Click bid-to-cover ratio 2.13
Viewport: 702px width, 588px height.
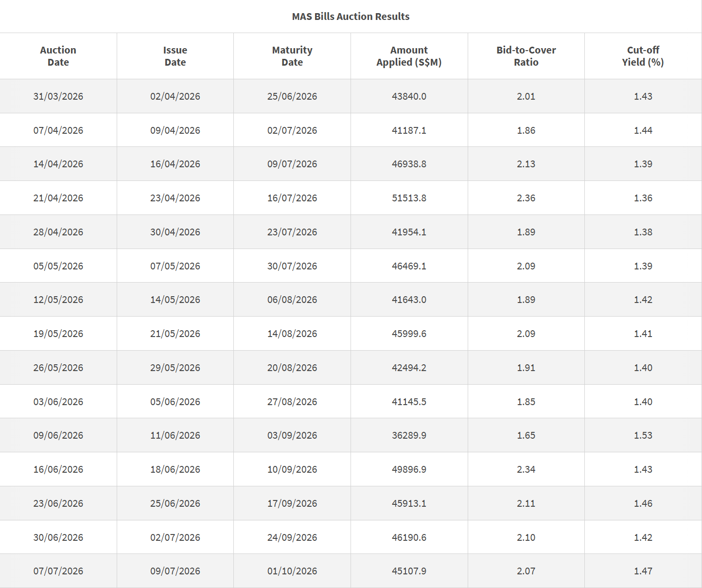tap(526, 164)
